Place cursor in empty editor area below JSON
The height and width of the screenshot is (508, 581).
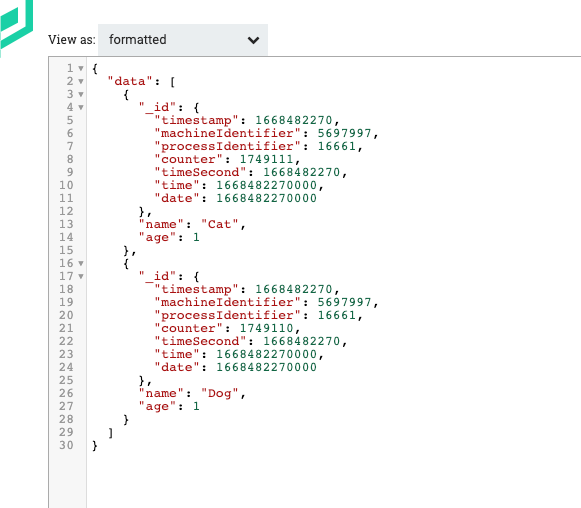click(333, 480)
